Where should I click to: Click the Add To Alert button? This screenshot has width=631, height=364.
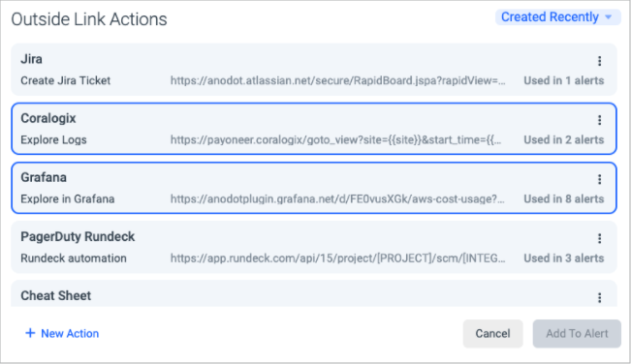point(577,333)
